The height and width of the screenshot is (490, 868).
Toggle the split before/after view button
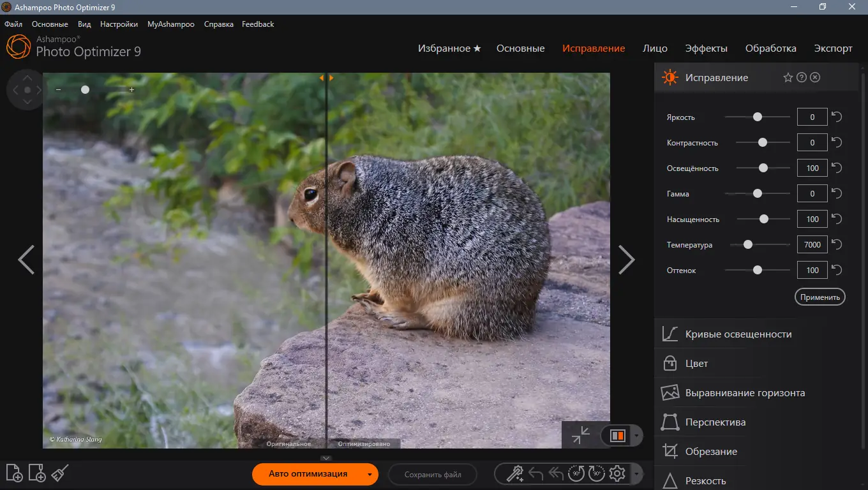(x=617, y=436)
